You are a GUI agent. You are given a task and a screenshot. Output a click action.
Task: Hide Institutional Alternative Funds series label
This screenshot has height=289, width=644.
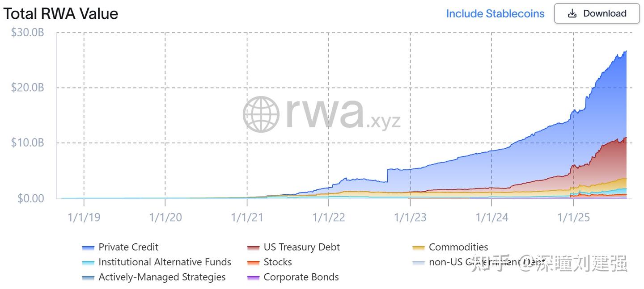[x=165, y=262]
